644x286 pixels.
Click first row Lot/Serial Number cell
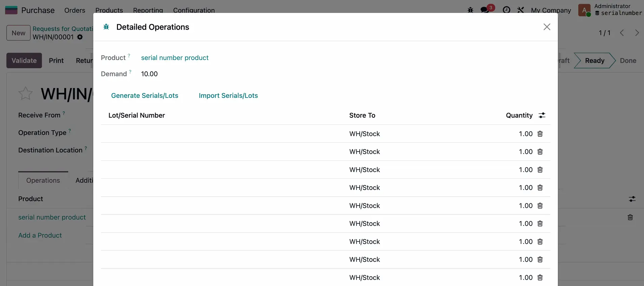coord(222,134)
